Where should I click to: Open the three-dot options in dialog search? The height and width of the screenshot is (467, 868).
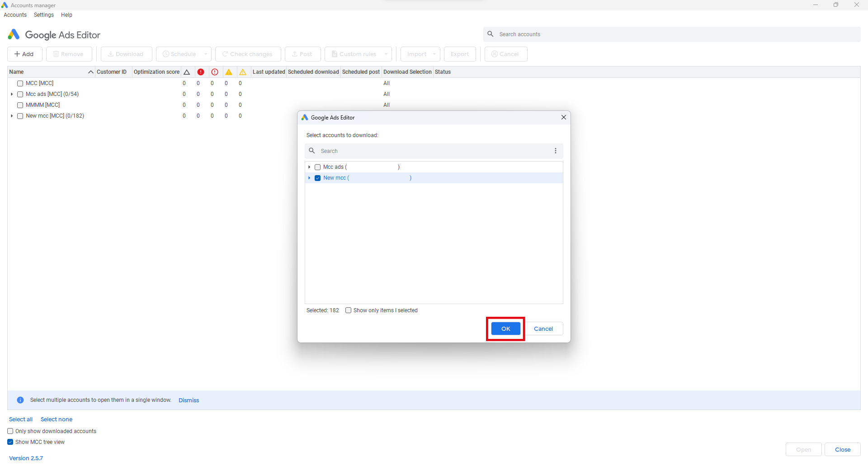click(556, 151)
